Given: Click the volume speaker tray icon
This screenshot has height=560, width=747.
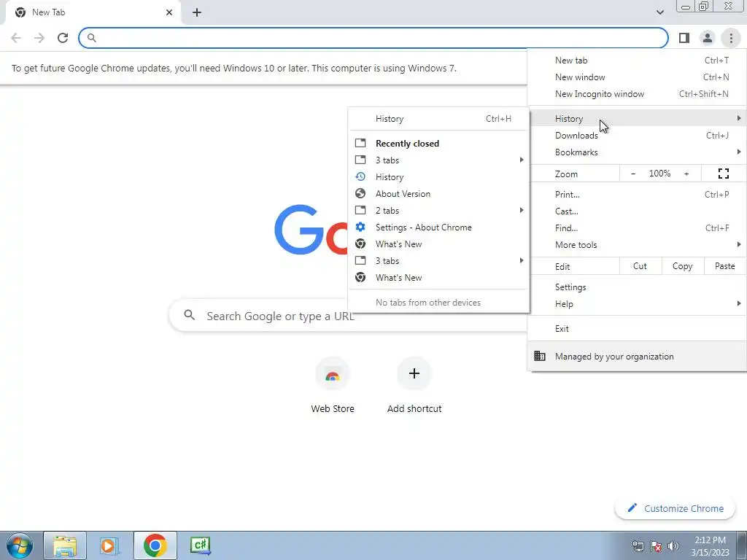Looking at the screenshot, I should point(673,545).
